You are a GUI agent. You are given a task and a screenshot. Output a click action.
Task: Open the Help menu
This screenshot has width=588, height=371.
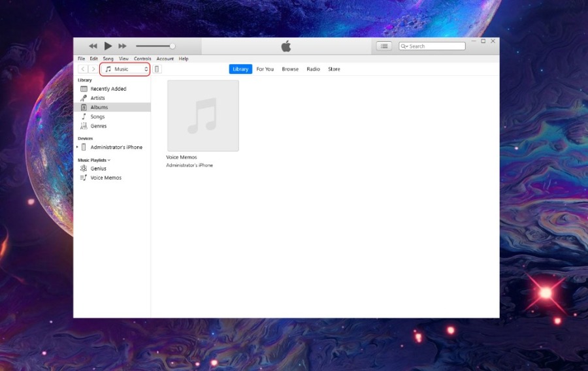tap(184, 59)
